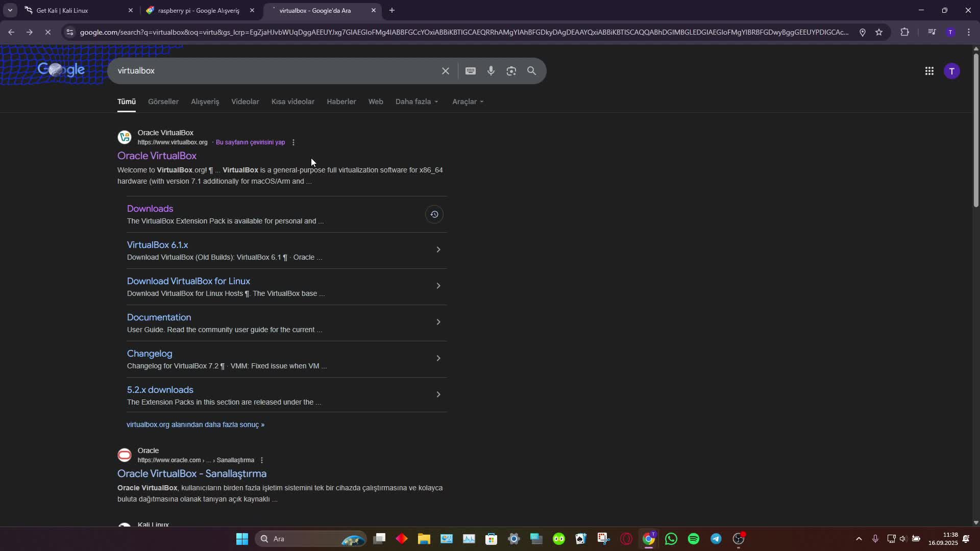Bookmark this page with star icon
The image size is (980, 551).
(879, 32)
